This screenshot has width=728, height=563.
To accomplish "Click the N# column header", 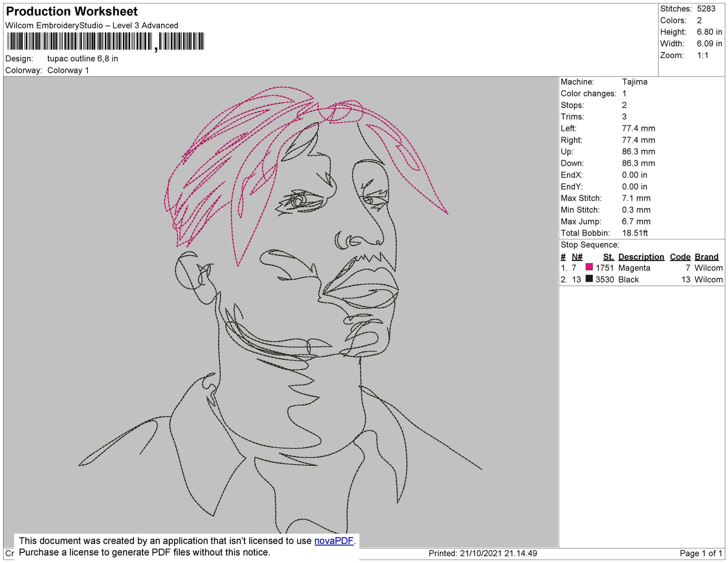I will [577, 257].
